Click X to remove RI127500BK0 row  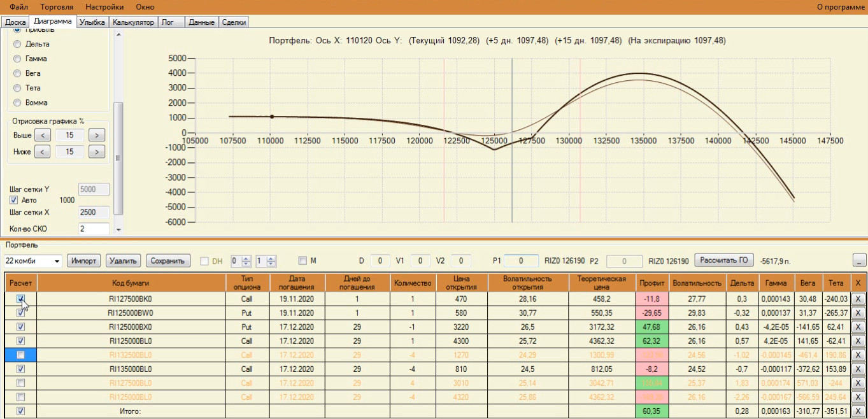[858, 299]
